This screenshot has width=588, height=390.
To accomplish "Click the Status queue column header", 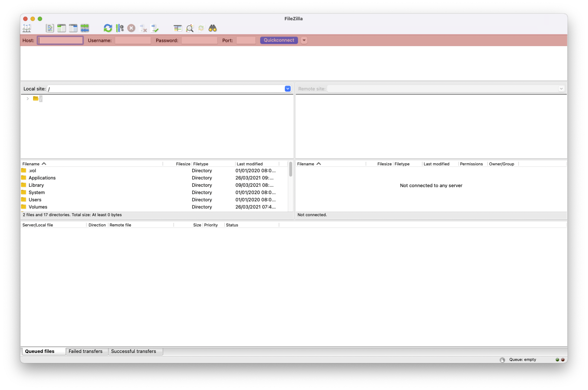I will 252,225.
